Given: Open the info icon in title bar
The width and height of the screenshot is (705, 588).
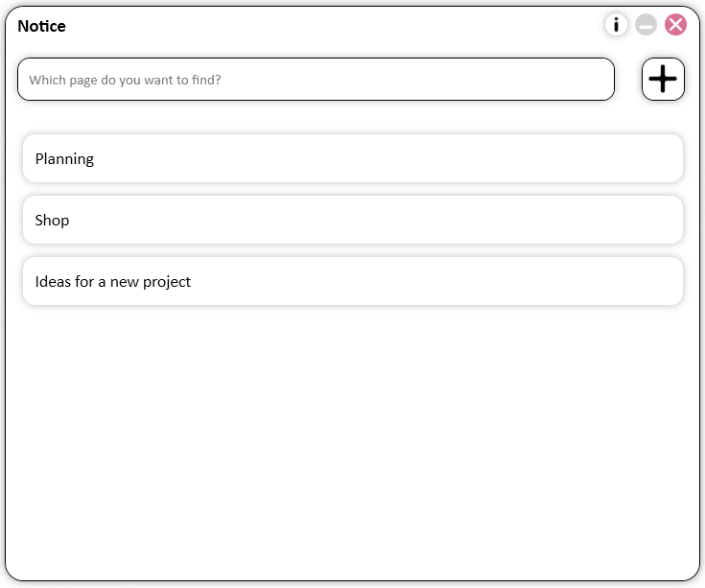Looking at the screenshot, I should (x=616, y=25).
